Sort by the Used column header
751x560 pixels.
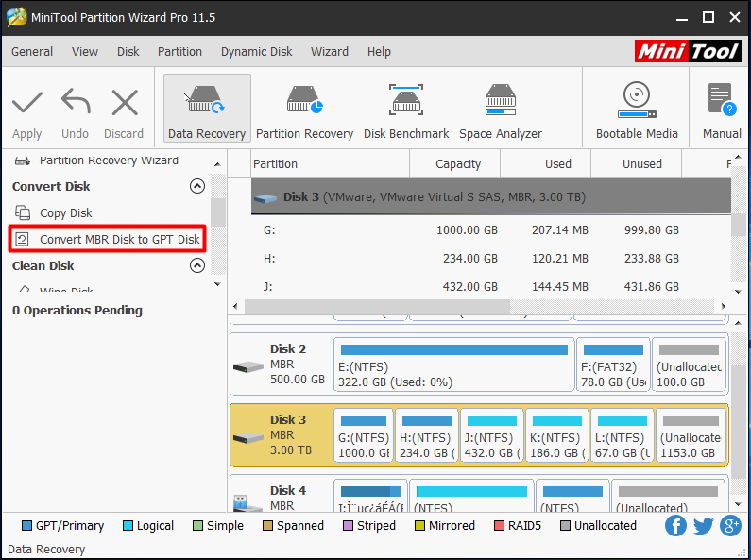545,163
